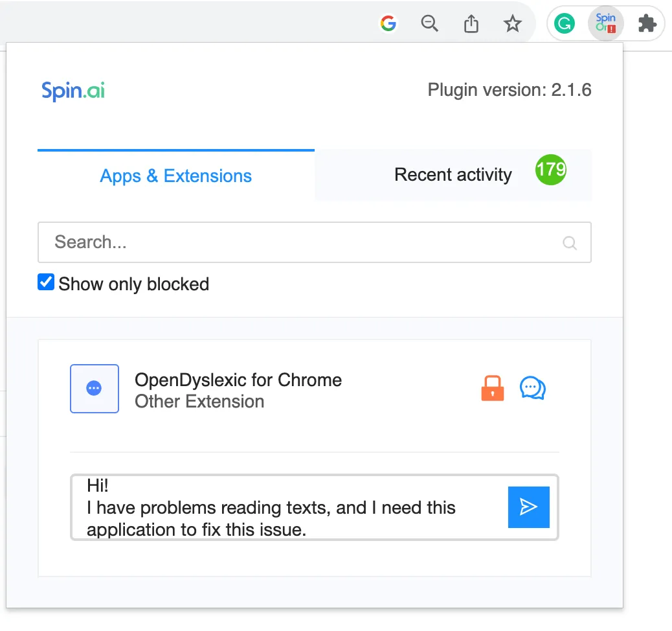
Task: Uncheck the Show only blocked checkbox
Action: click(45, 282)
